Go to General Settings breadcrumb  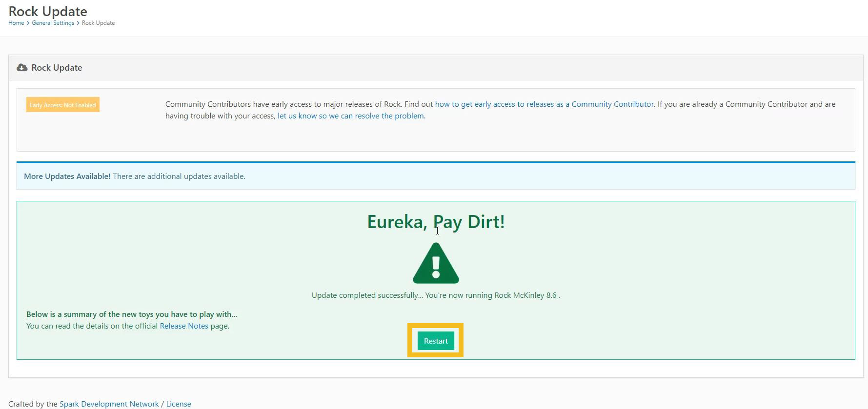coord(53,23)
